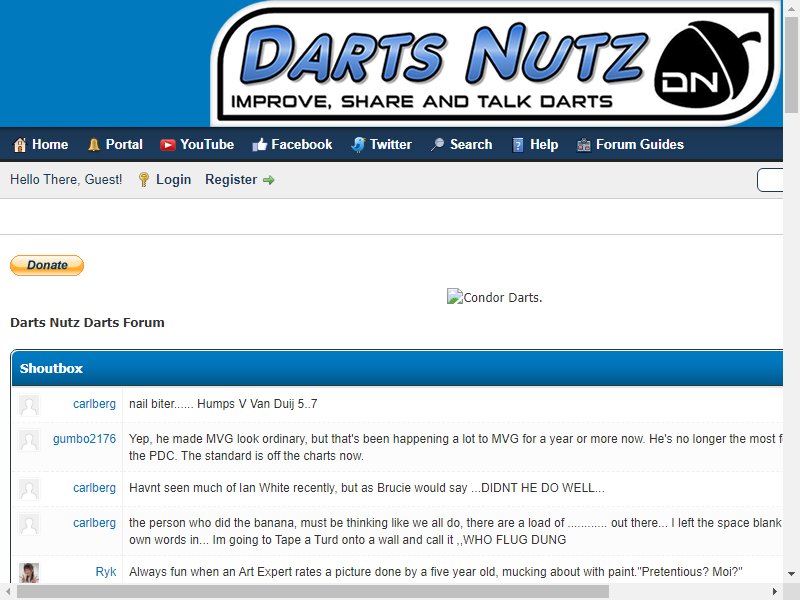
Task: Click the Home house icon
Action: coord(20,145)
